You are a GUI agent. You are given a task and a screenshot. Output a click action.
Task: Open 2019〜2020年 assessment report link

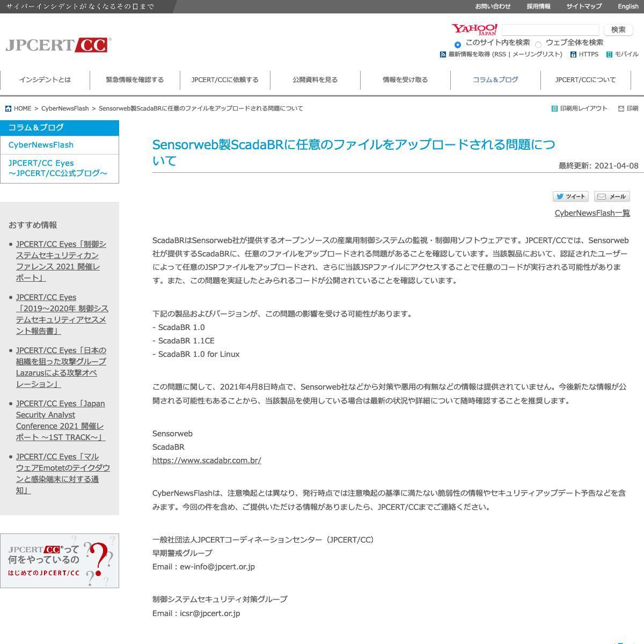[x=62, y=314]
